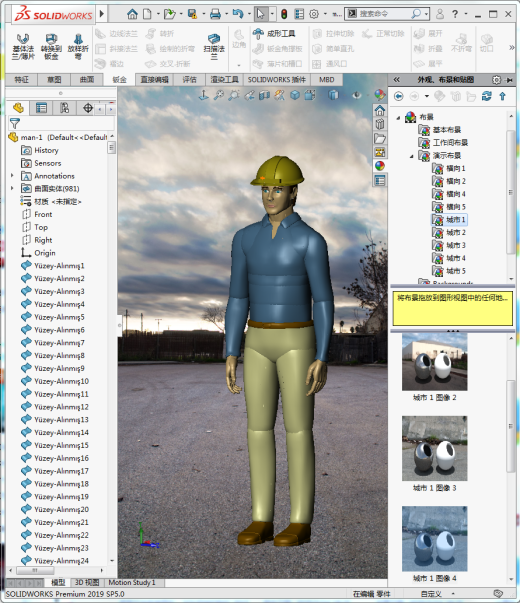
Task: Click the Home icon in top toolbar
Action: point(132,14)
